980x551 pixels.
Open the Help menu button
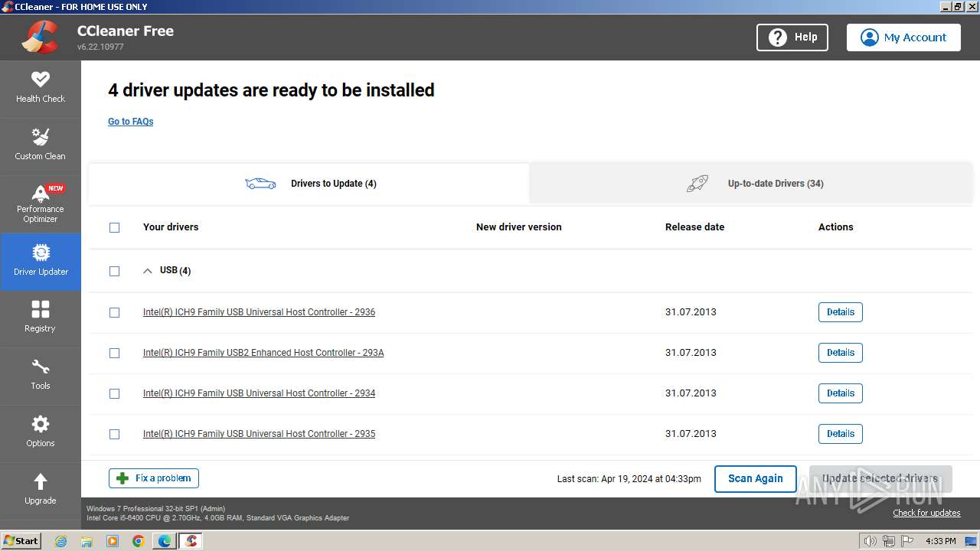click(792, 37)
